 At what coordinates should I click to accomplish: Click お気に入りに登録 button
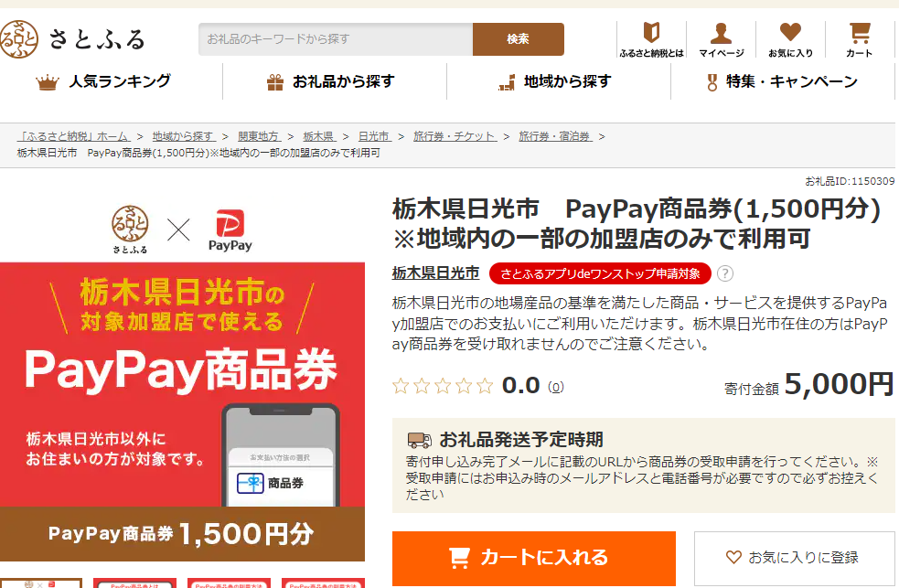795,558
